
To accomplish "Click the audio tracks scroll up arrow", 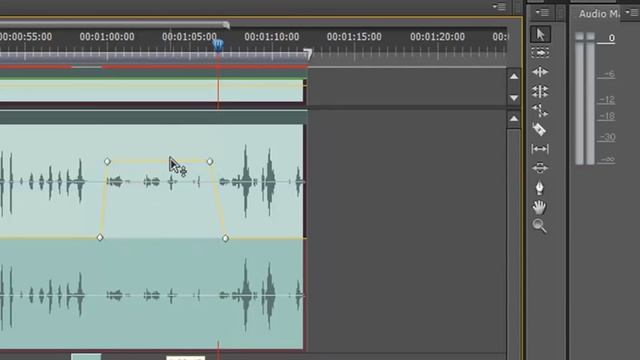I will 514,119.
